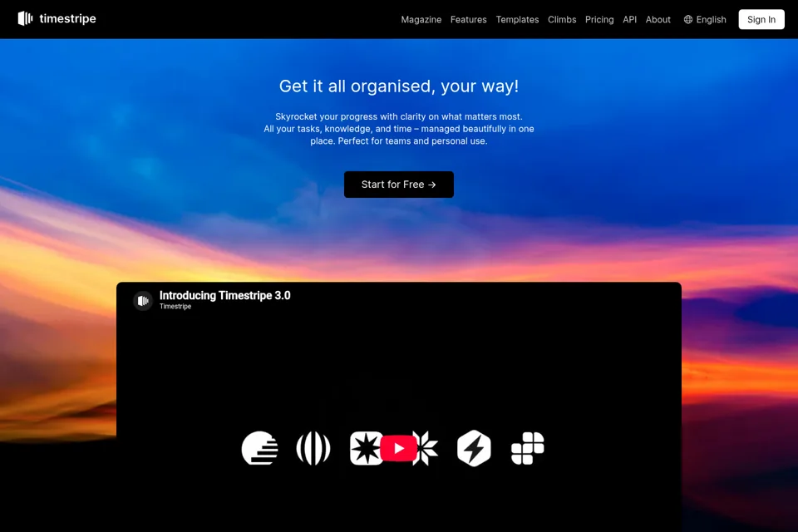798x532 pixels.
Task: Navigate to Climbs
Action: (562, 19)
